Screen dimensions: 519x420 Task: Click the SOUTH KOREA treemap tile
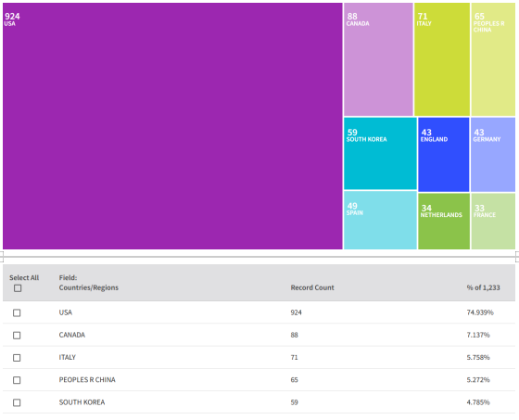[380, 153]
